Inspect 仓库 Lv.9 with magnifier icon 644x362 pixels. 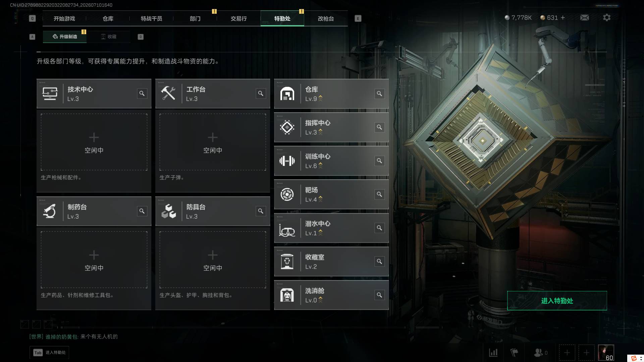coord(379,94)
